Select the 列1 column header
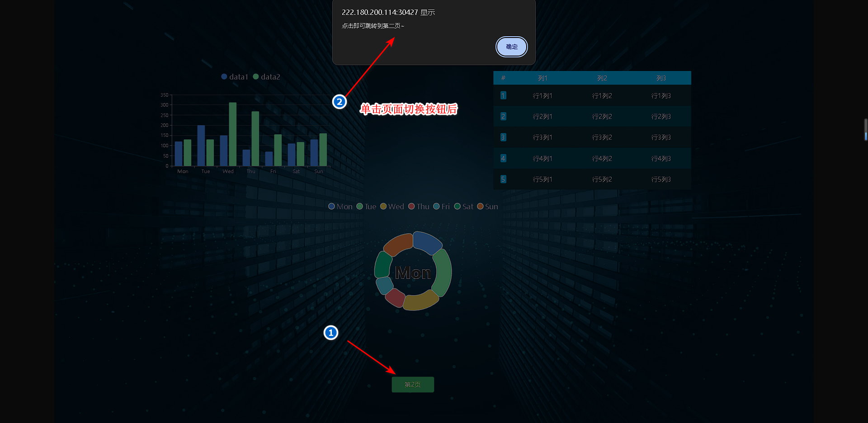The width and height of the screenshot is (868, 423). click(542, 78)
